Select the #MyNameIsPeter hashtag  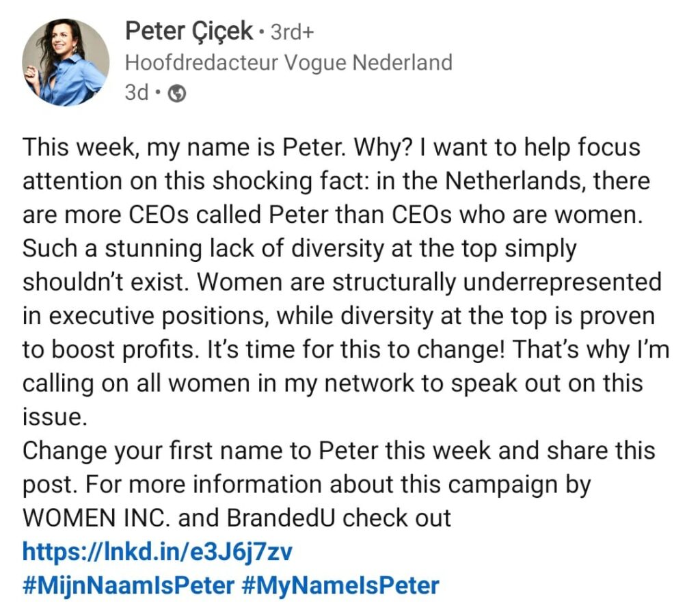coord(341,585)
